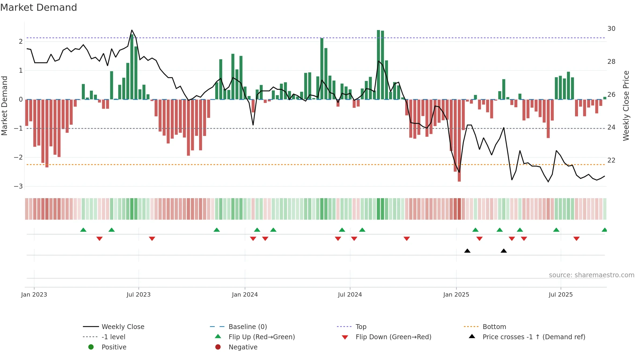The width and height of the screenshot is (644, 362).
Task: Click the '24' price tick on right axis
Action: (x=612, y=127)
